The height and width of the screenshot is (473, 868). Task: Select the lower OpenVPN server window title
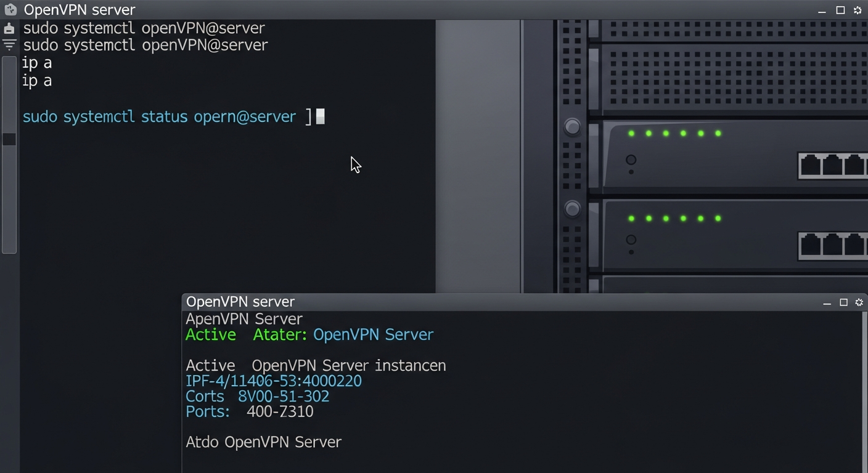click(240, 302)
